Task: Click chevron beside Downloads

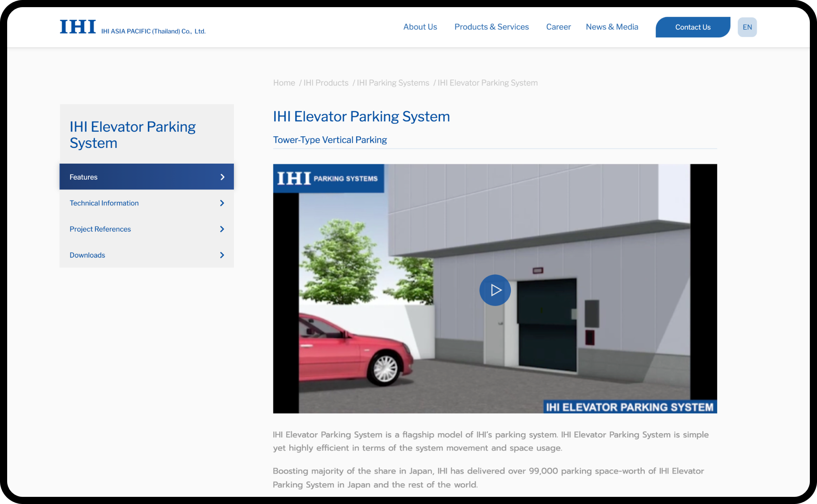Action: (x=222, y=255)
